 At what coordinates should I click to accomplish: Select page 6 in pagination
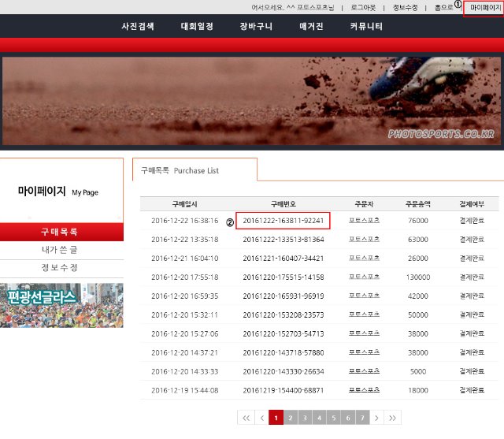point(348,418)
